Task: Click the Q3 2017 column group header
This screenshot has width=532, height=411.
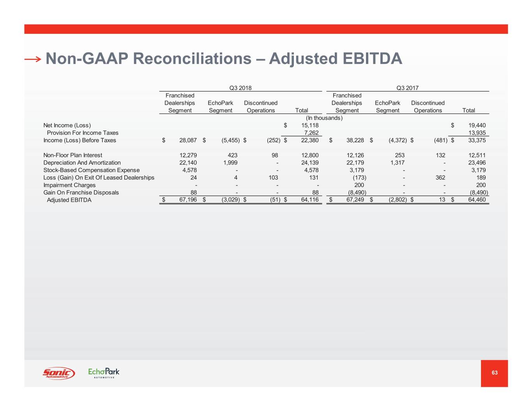Action: [407, 88]
